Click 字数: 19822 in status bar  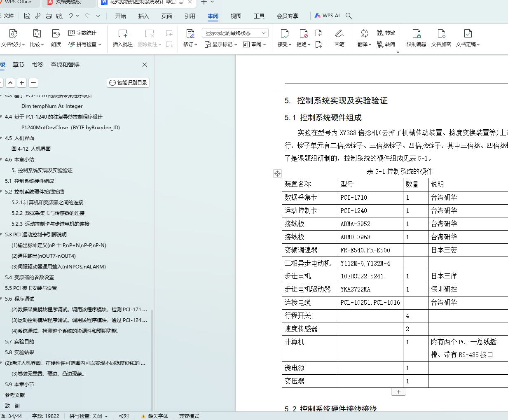[46, 416]
